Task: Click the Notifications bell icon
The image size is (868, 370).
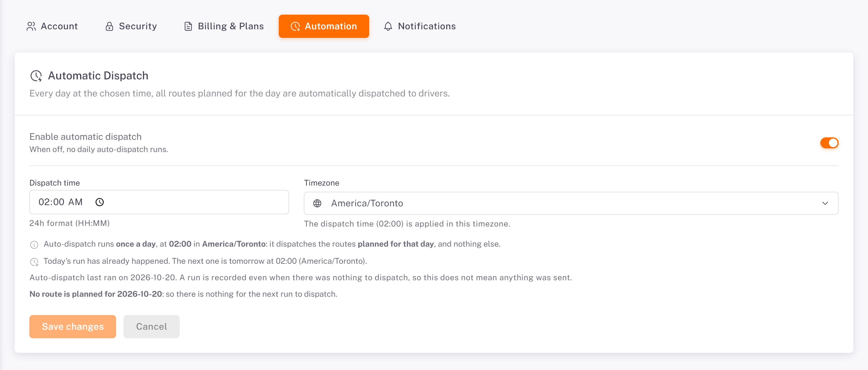Action: (388, 26)
